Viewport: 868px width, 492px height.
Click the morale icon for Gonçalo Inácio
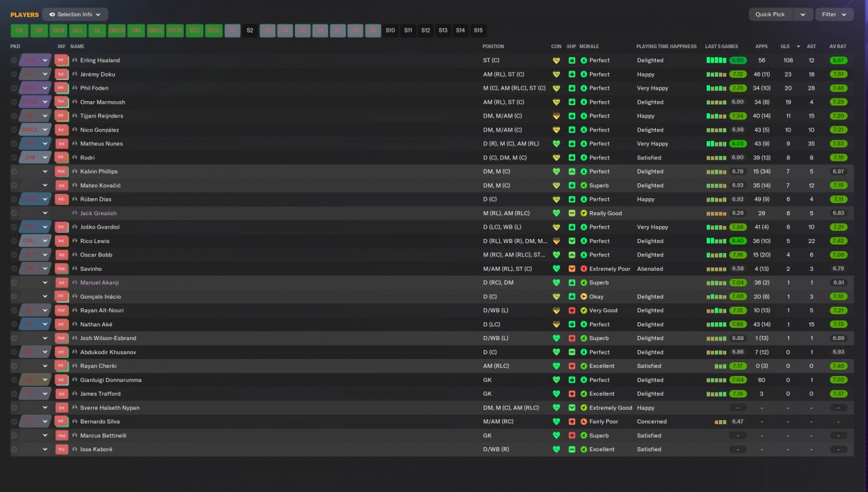pyautogui.click(x=583, y=297)
